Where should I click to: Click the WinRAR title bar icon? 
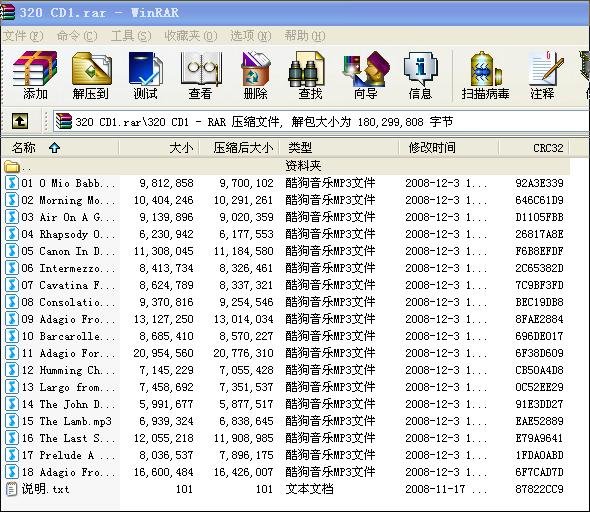(8, 12)
